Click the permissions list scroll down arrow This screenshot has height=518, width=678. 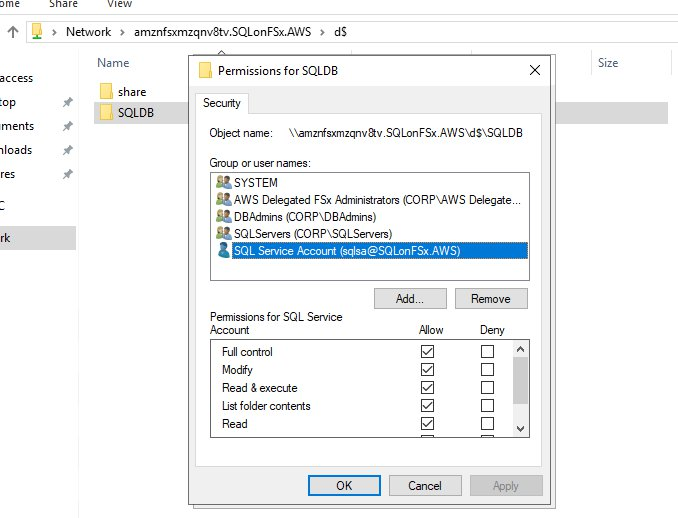pos(521,428)
